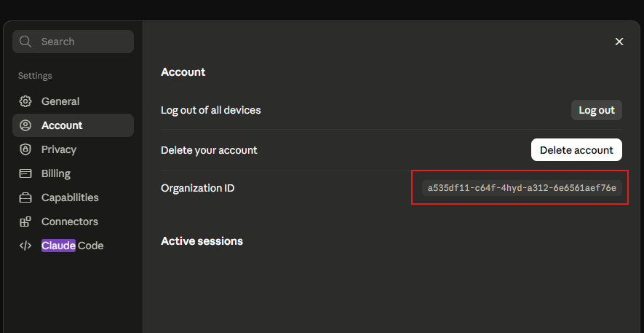Click the Account person icon
Viewport: 644px width, 333px height.
pos(25,125)
